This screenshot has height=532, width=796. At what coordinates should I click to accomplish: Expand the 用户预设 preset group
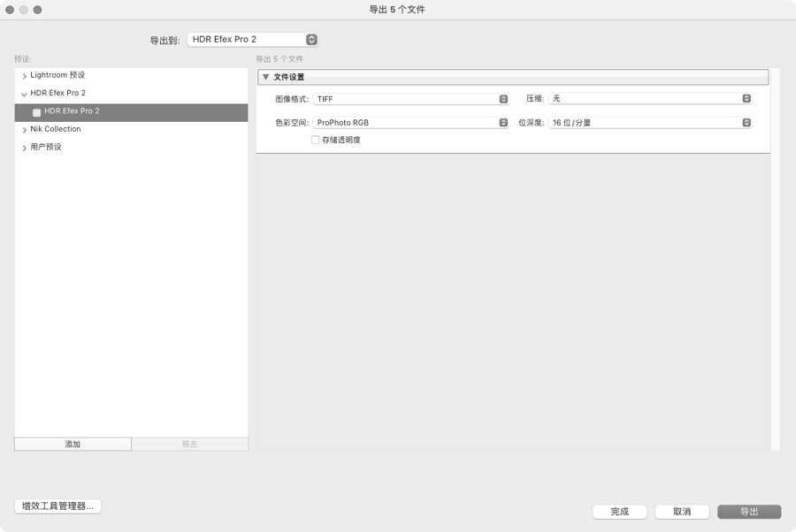point(25,148)
